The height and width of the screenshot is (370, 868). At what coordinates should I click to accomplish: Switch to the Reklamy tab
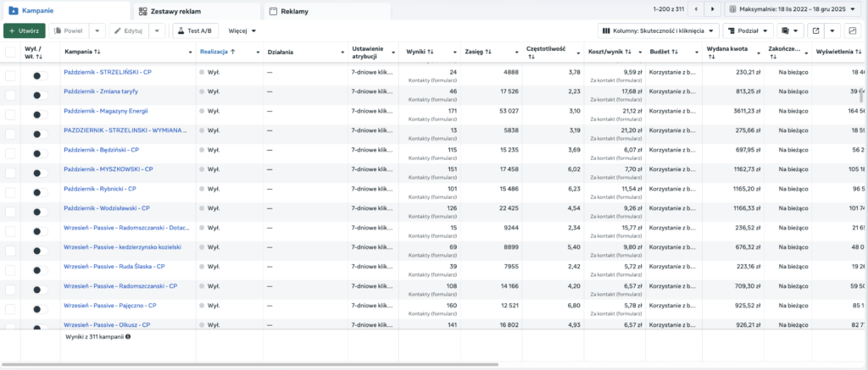click(327, 11)
